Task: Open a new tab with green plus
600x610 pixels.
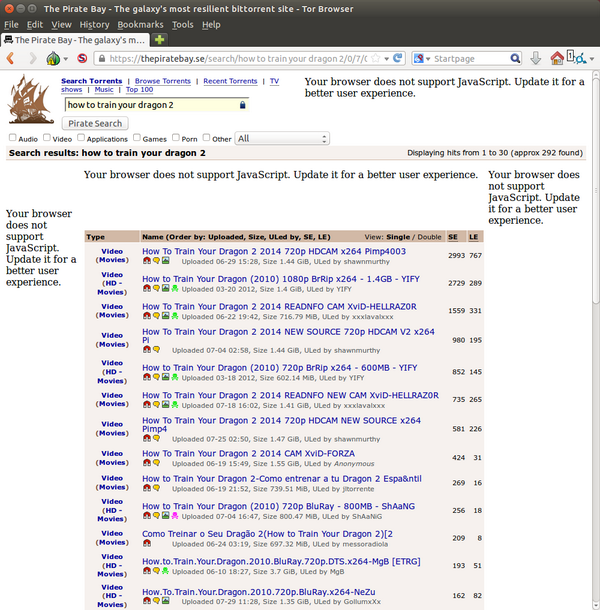Action: point(159,40)
